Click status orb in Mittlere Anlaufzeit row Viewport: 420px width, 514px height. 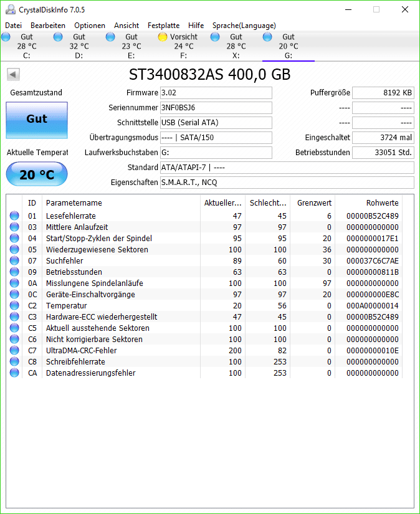(14, 227)
